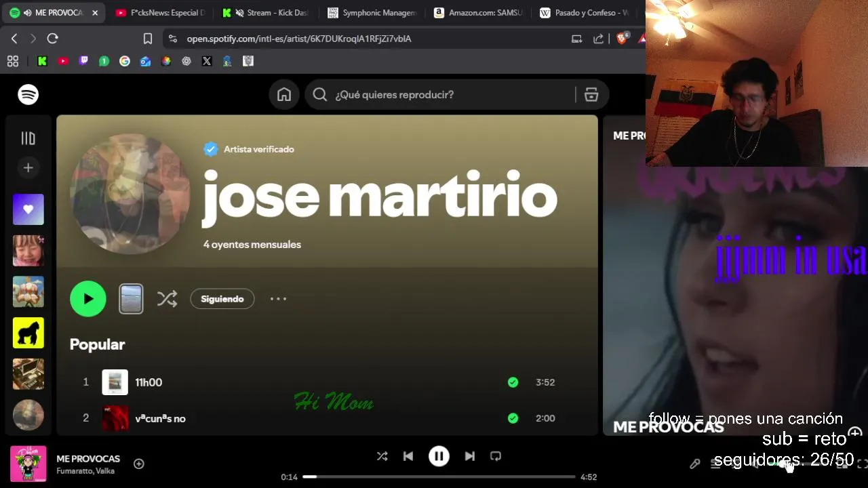
Task: Open ME PROVOCAS title in player bar
Action: point(88,459)
